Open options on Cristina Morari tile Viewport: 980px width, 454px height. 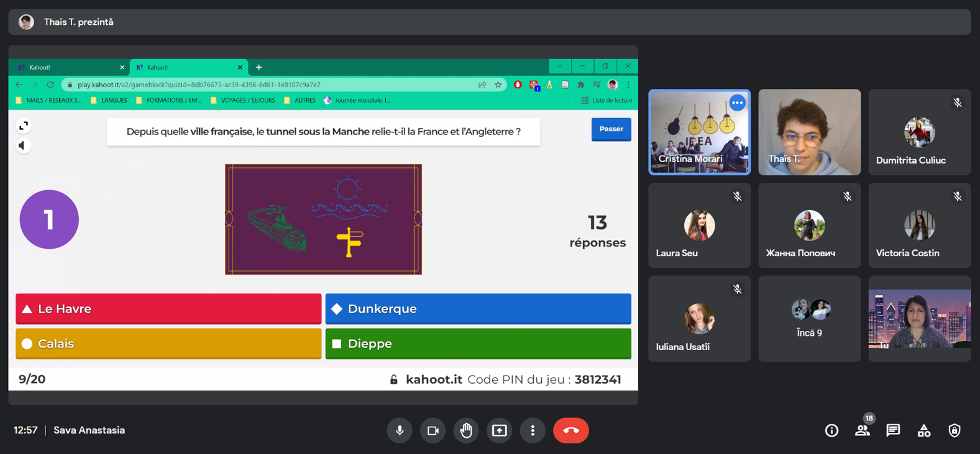tap(737, 103)
